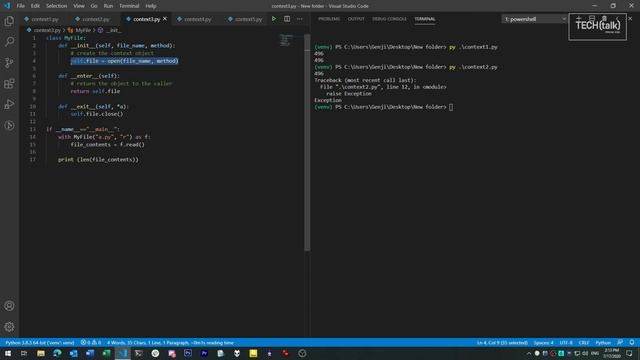640x360 pixels.
Task: Open the Edit menu
Action: [35, 6]
